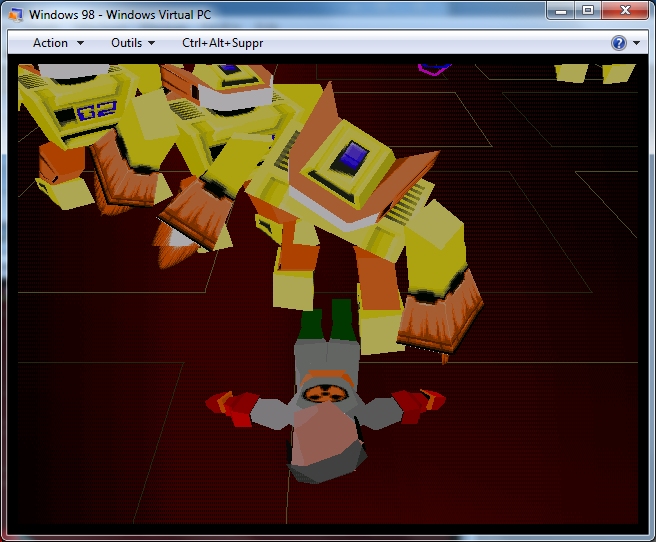The width and height of the screenshot is (656, 542).
Task: Send Ctrl+Alt+Suppr to the virtual machine
Action: [223, 43]
